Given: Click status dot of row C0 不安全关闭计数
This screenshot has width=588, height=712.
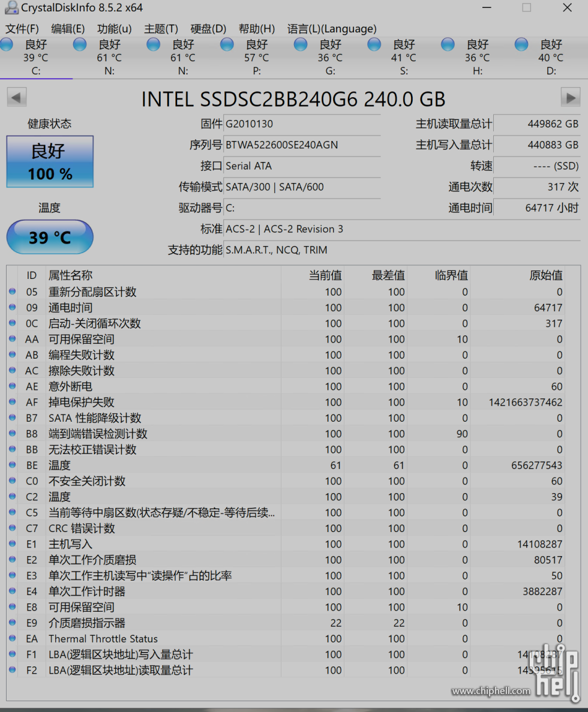Looking at the screenshot, I should click(x=12, y=480).
